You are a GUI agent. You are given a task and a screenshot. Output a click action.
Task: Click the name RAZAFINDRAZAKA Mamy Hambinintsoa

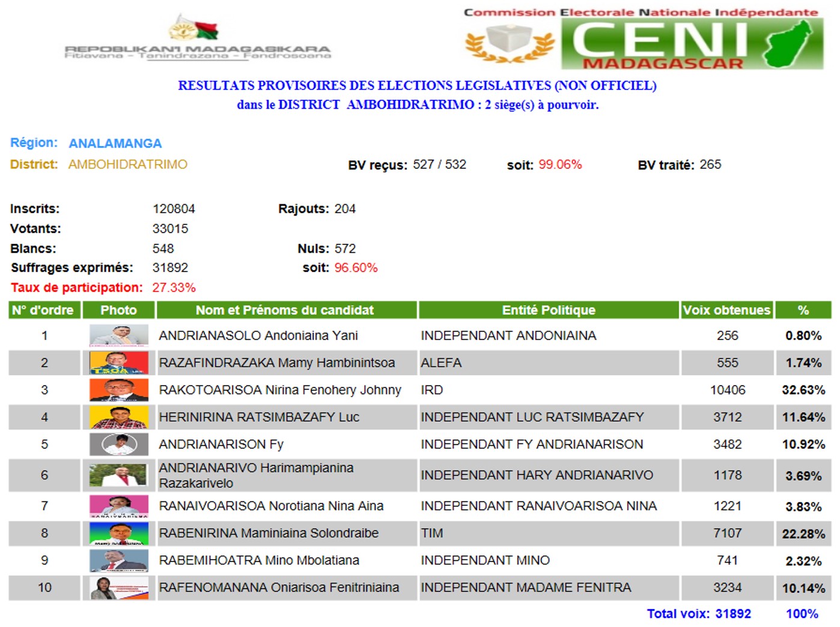pyautogui.click(x=277, y=363)
